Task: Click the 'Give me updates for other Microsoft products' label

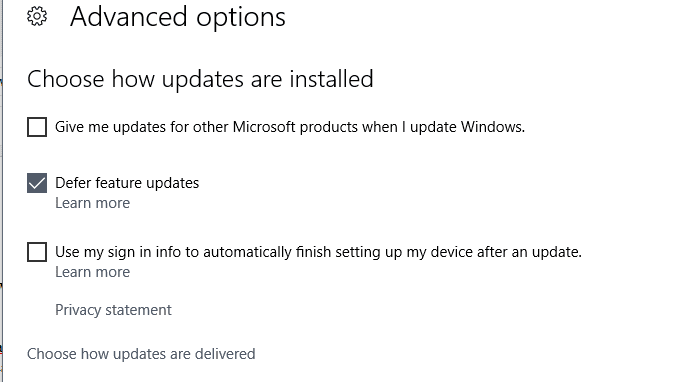Action: coord(290,127)
